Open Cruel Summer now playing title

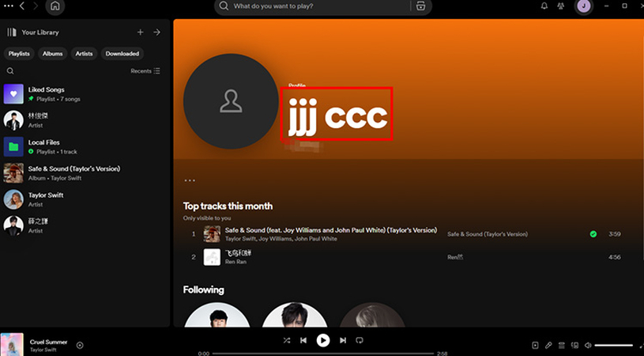tap(48, 342)
